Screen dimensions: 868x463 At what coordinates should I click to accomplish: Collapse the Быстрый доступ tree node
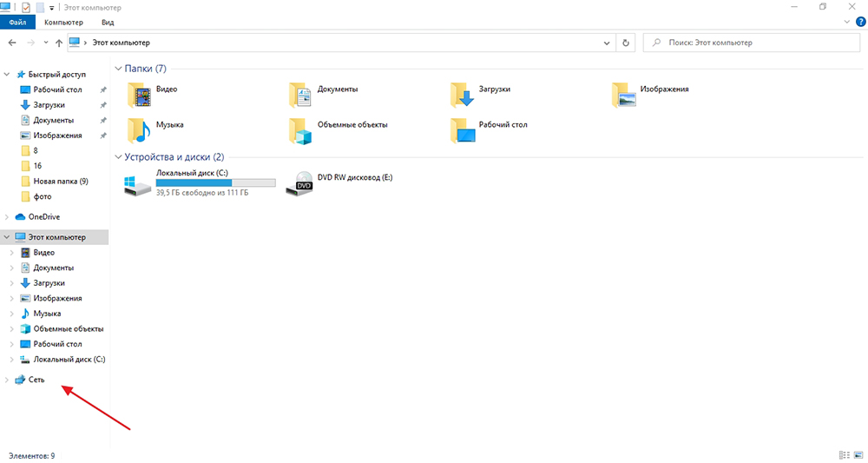coord(7,74)
